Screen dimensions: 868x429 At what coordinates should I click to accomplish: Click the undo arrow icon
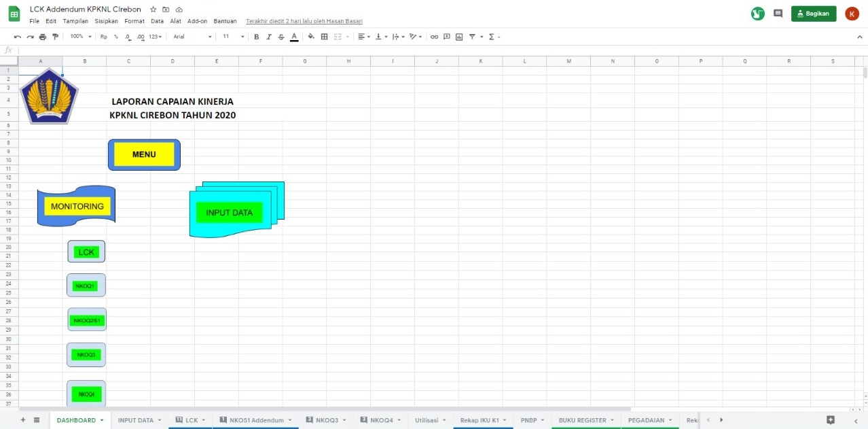tap(18, 37)
